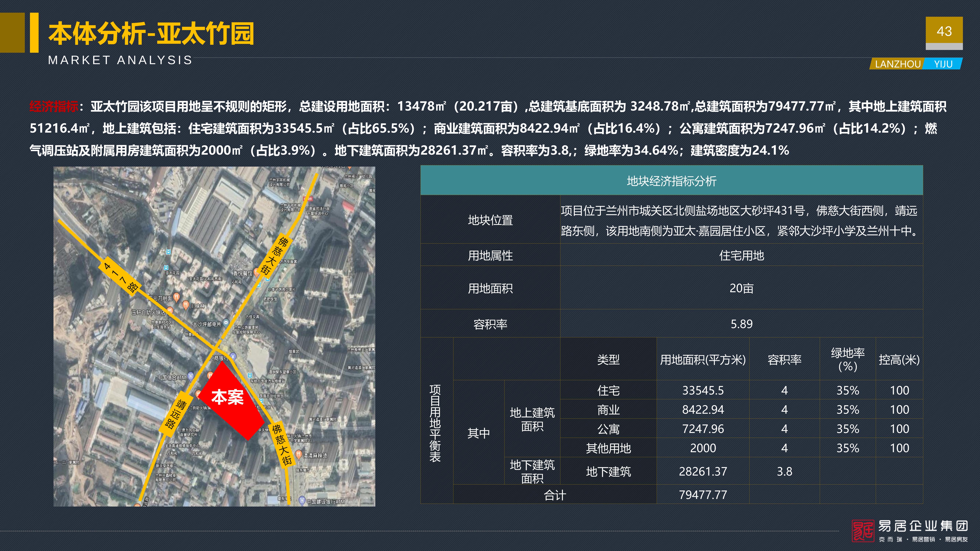Screen dimensions: 980x551
Task: Click the 大沙坪邮电所 map label
Action: point(207,324)
